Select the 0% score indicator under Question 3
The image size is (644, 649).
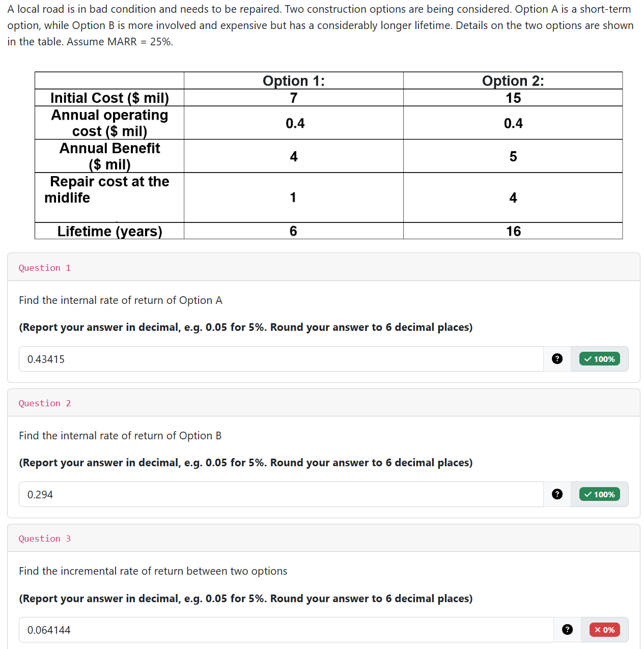pos(604,630)
